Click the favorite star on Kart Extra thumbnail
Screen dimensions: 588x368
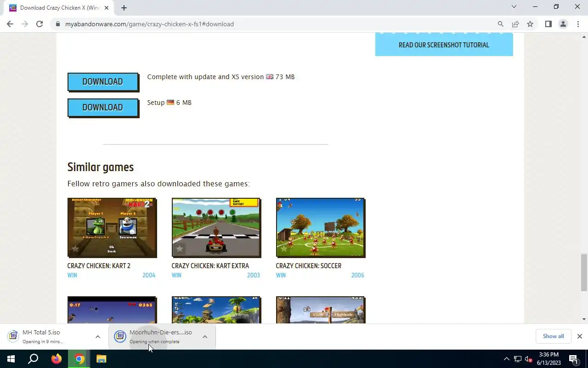click(180, 249)
